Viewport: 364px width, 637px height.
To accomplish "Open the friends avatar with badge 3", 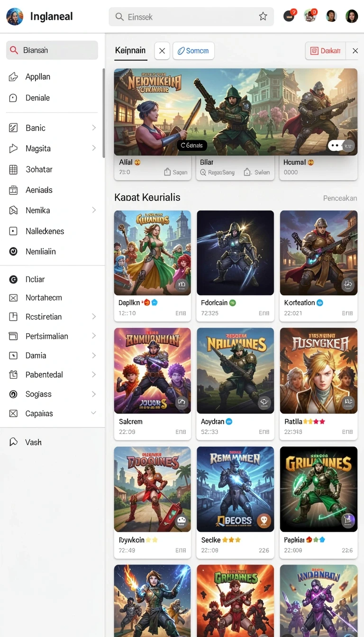I will (x=310, y=16).
